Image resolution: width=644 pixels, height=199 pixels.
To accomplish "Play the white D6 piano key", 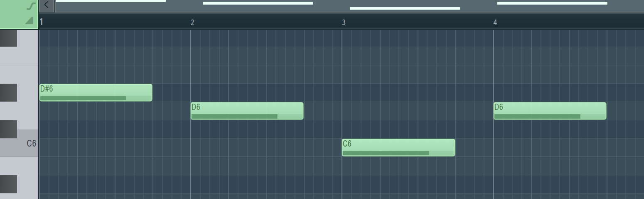I will click(x=27, y=111).
